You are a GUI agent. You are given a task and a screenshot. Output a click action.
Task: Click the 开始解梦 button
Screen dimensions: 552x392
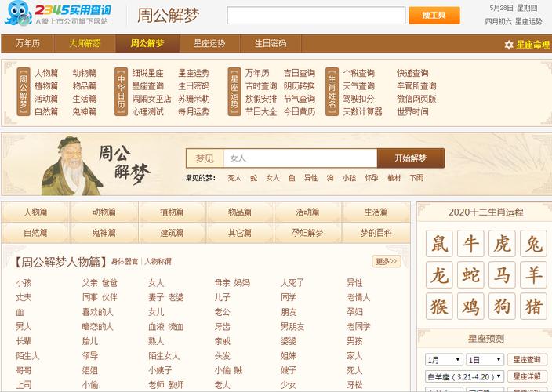point(411,158)
